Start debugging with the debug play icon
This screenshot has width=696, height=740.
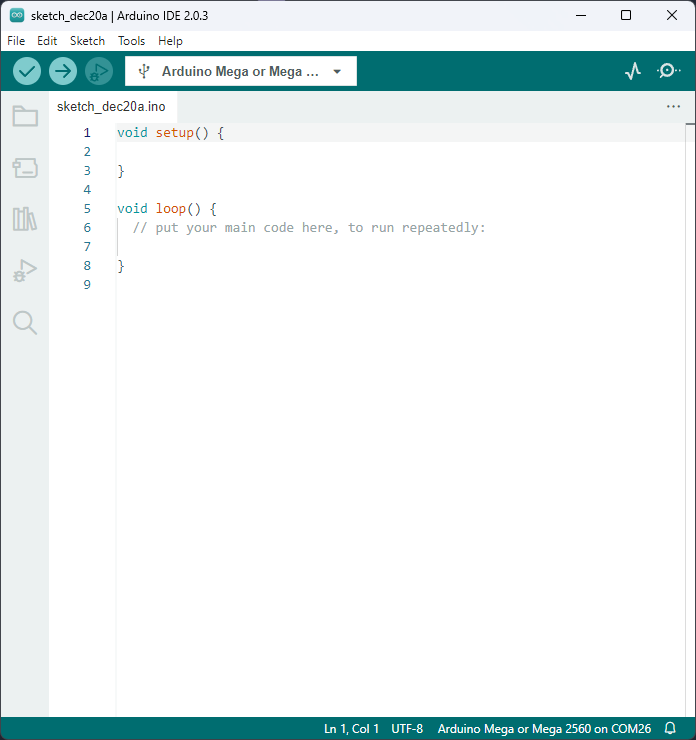(99, 71)
